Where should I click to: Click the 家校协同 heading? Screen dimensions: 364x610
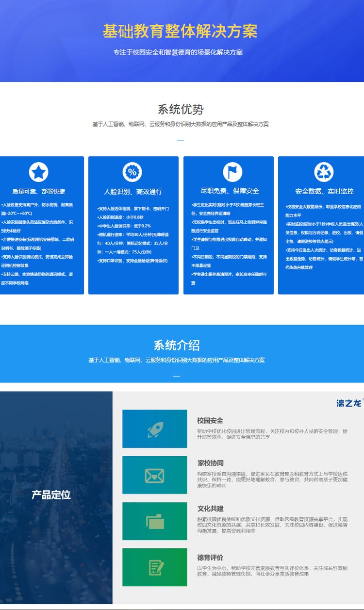click(x=210, y=463)
